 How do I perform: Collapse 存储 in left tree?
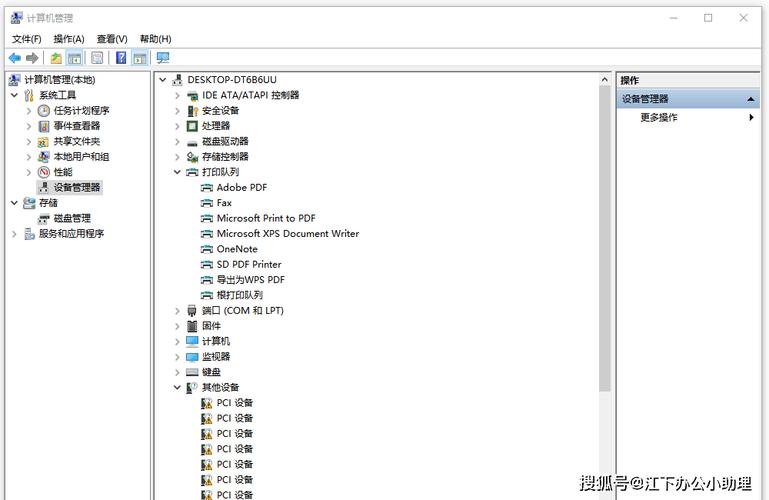(x=15, y=203)
